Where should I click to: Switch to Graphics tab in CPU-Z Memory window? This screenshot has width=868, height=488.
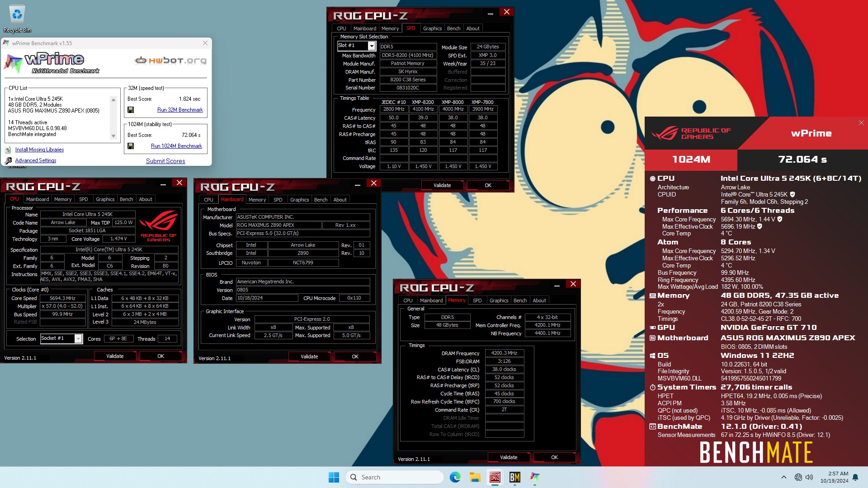click(x=499, y=300)
